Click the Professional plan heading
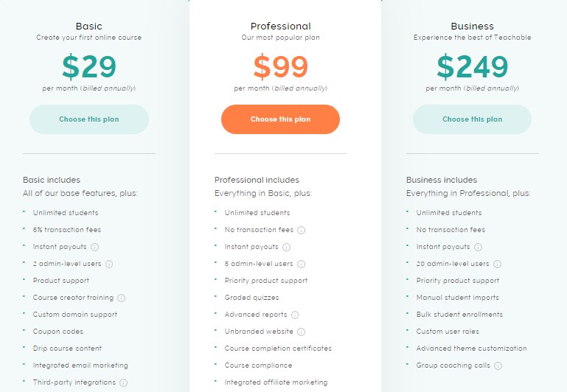Screen dimensions: 567x392 [x=281, y=26]
